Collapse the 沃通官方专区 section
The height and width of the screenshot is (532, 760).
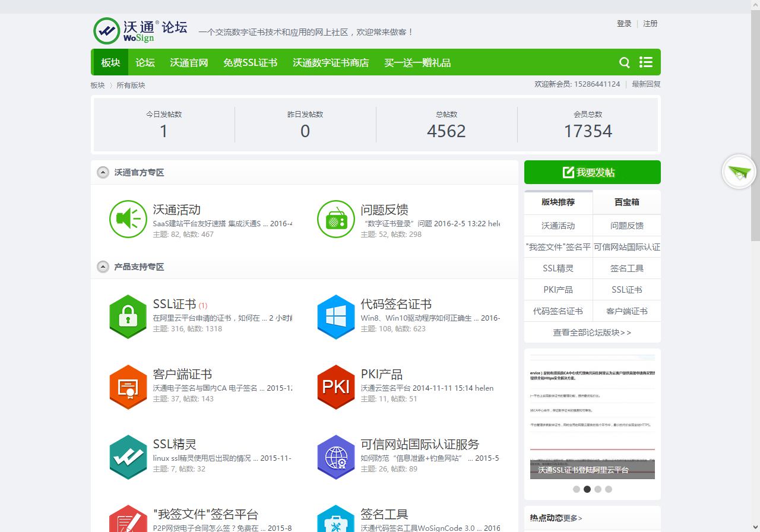pos(103,173)
